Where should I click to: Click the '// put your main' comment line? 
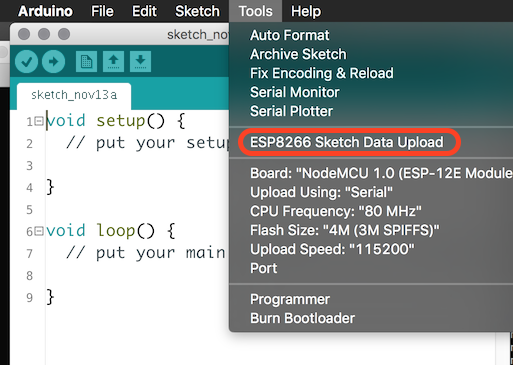pyautogui.click(x=146, y=253)
